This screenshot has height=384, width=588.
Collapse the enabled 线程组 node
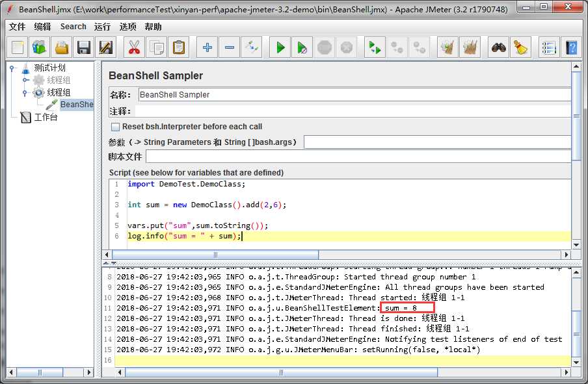tap(25, 92)
